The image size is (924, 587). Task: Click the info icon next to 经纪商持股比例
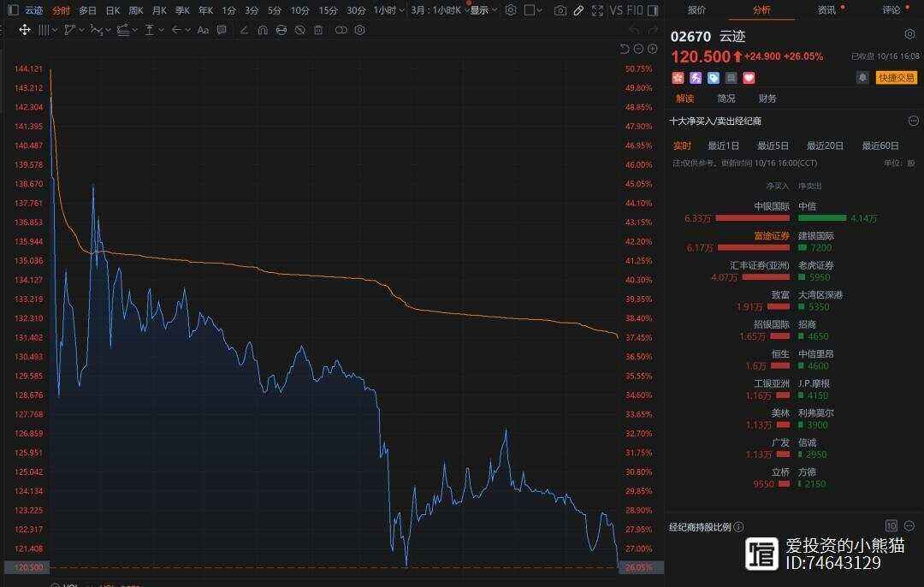point(737,525)
